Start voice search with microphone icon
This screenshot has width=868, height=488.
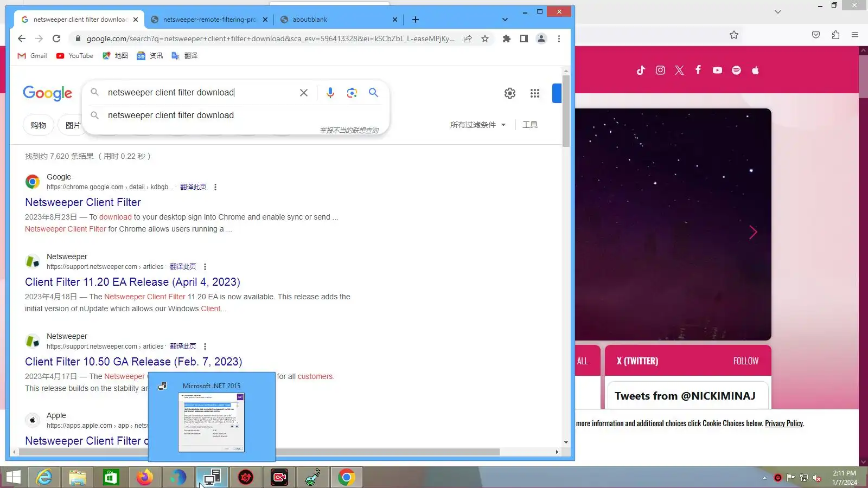[330, 93]
